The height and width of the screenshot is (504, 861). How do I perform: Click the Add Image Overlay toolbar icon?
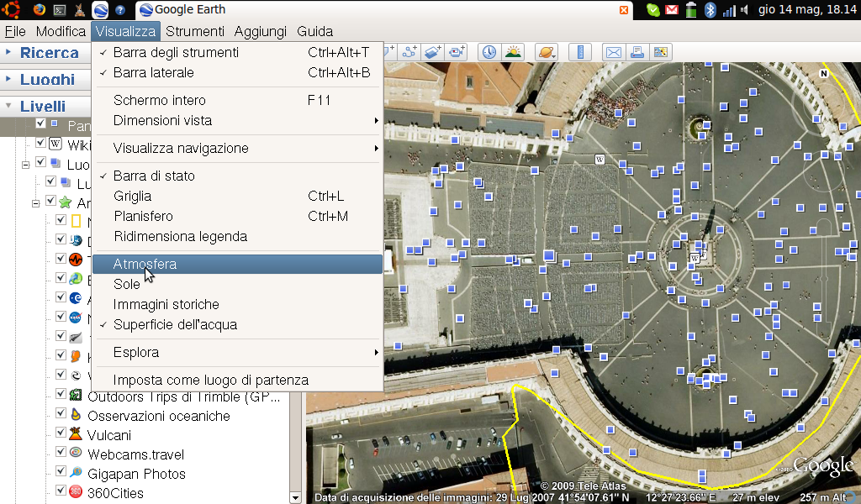(x=433, y=52)
